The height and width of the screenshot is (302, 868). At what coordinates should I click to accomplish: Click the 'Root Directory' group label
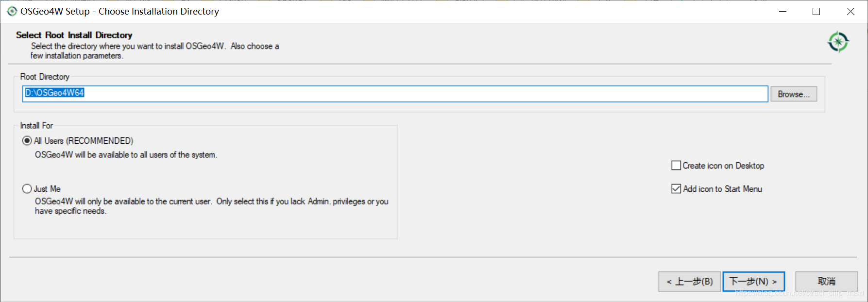pyautogui.click(x=45, y=77)
